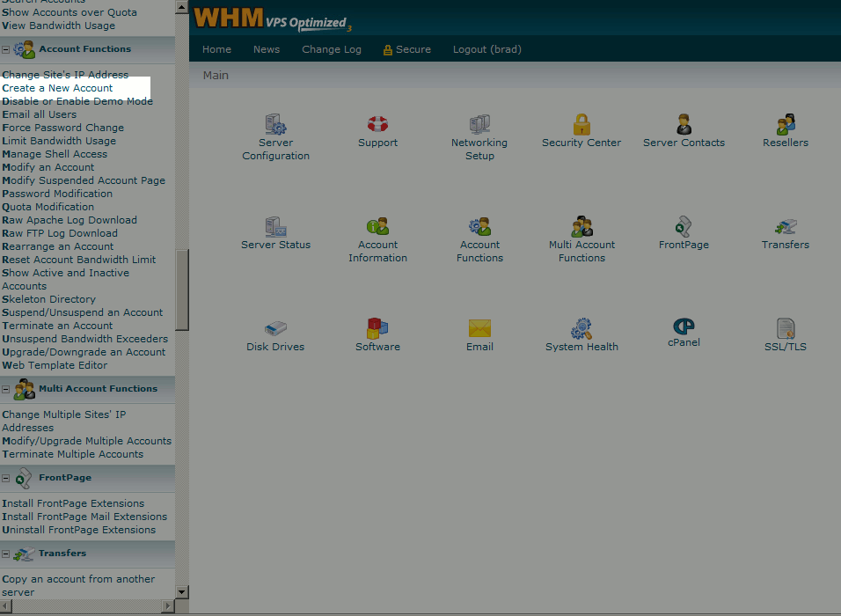841x616 pixels.
Task: Click the FrontPage sidebar header icon
Action: point(24,478)
